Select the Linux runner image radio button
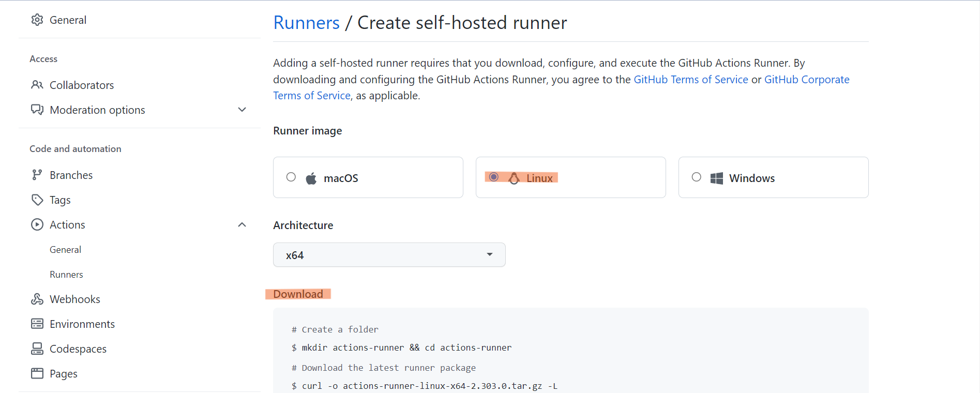The image size is (980, 393). coord(494,177)
